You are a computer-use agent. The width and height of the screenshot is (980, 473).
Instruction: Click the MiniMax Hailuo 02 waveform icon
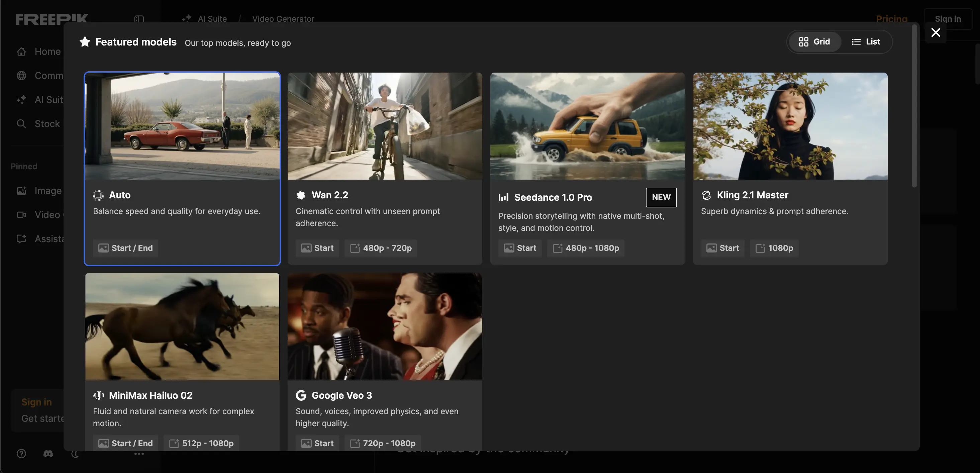98,395
